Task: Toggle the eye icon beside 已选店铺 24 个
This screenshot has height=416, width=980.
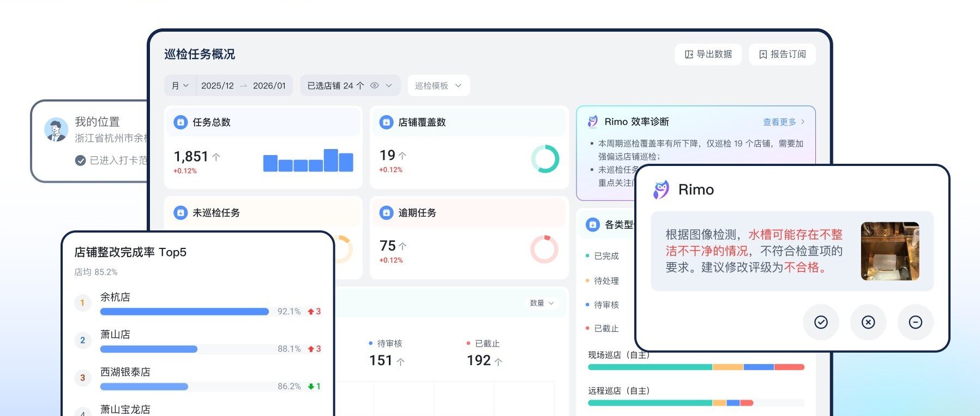Action: tap(374, 86)
